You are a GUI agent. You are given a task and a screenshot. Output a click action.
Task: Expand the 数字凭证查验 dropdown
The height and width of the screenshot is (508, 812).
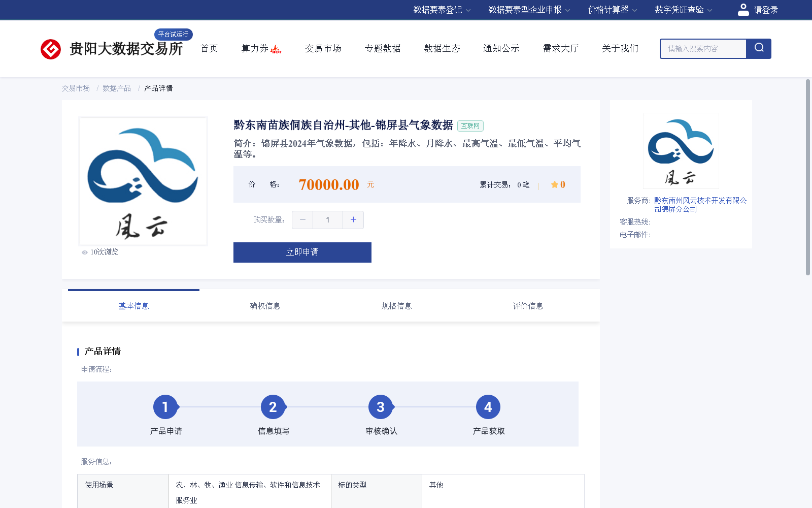684,10
